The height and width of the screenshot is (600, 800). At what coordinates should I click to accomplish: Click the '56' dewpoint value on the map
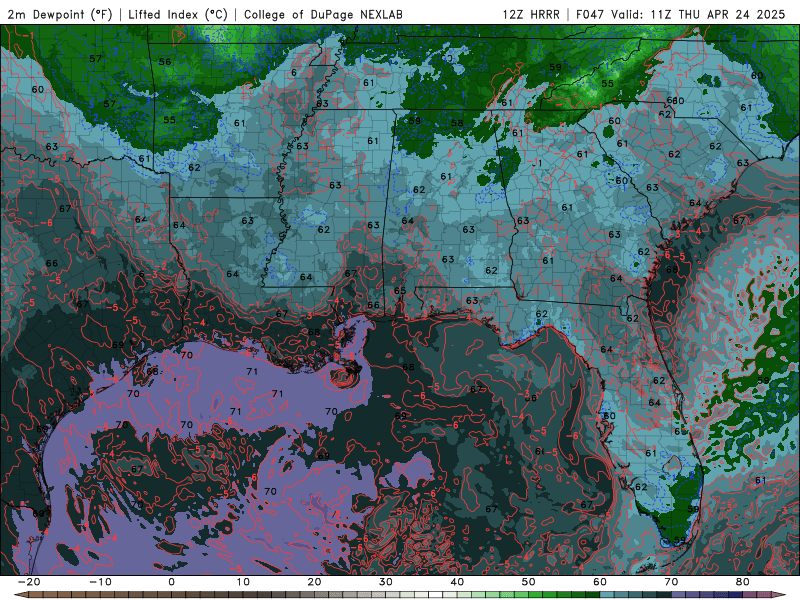[x=164, y=62]
